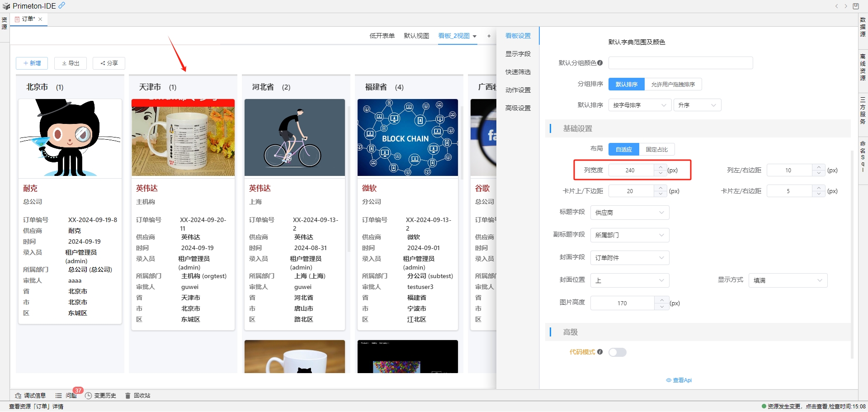Open the 标题字段 dropdown
This screenshot has height=412, width=868.
pyautogui.click(x=629, y=213)
